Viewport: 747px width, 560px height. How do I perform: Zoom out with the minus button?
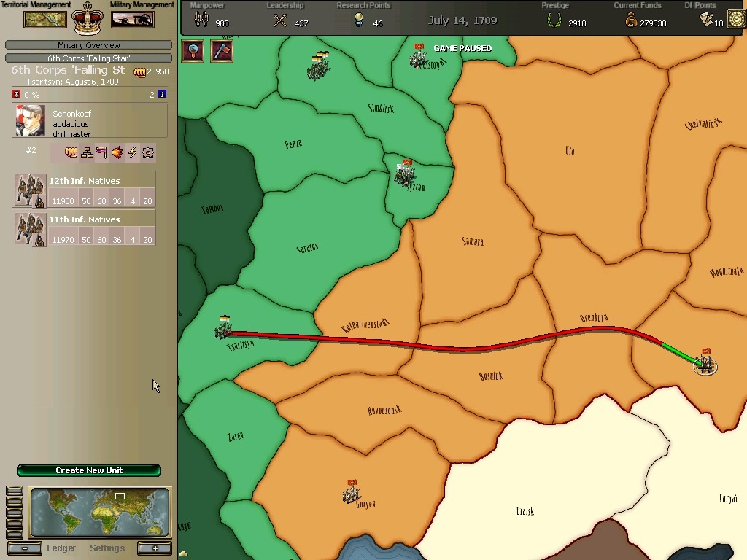[x=24, y=548]
